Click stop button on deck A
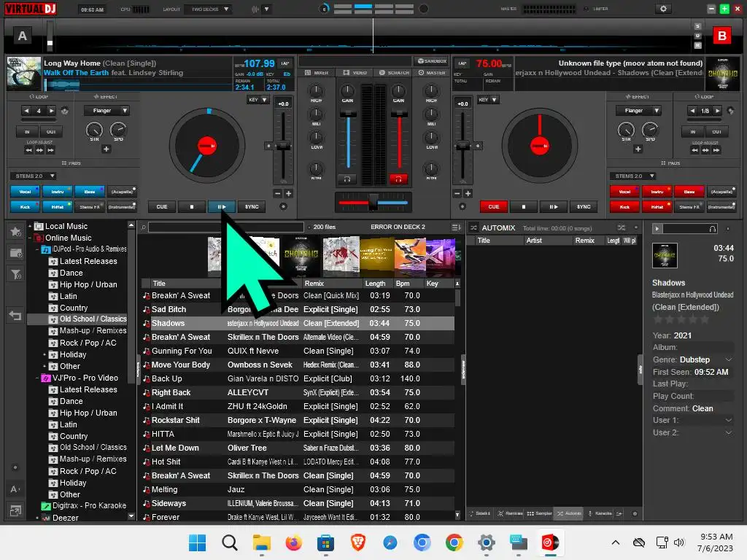 [x=192, y=206]
